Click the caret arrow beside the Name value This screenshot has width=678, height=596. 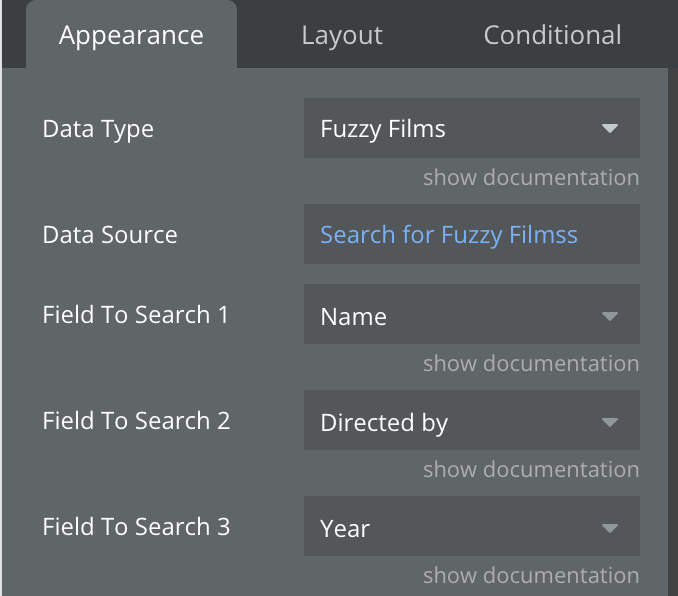(609, 317)
